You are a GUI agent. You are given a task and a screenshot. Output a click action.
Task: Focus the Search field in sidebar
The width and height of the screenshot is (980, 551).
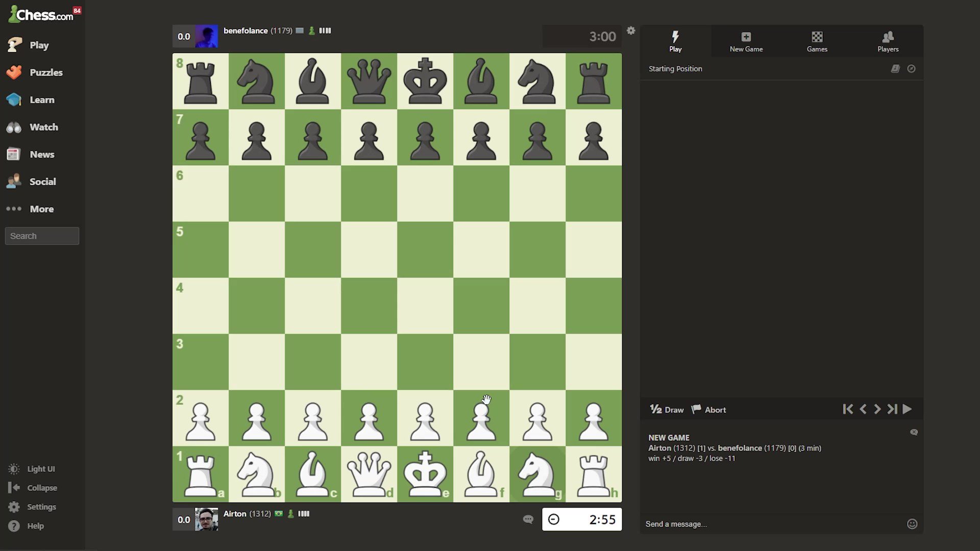(x=42, y=236)
